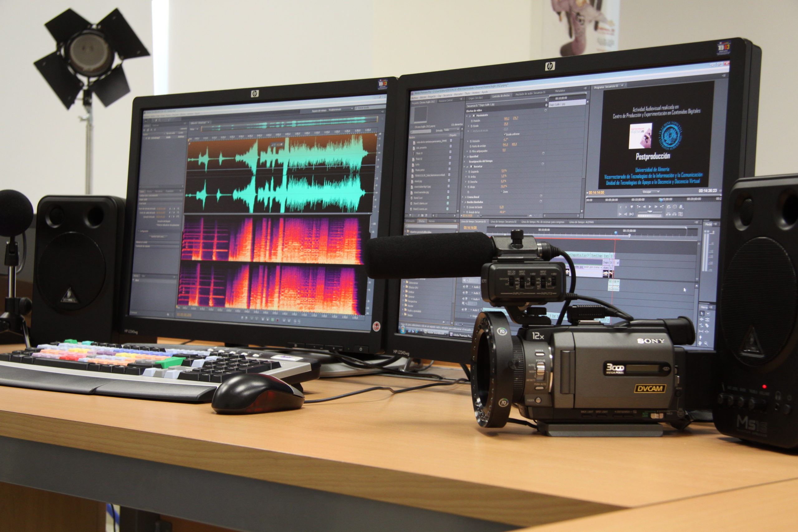This screenshot has width=798, height=532.
Task: Expand the Croma lineal effect
Action: (463, 197)
